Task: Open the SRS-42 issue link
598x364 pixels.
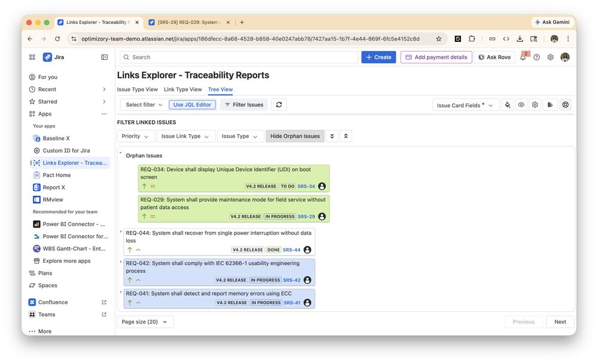Action: 292,280
